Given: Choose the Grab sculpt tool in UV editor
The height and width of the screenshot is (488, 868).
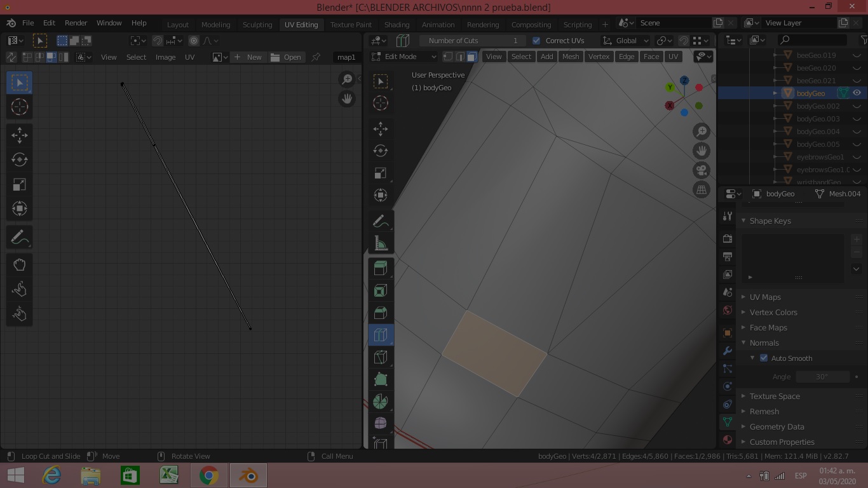Looking at the screenshot, I should coord(19,265).
